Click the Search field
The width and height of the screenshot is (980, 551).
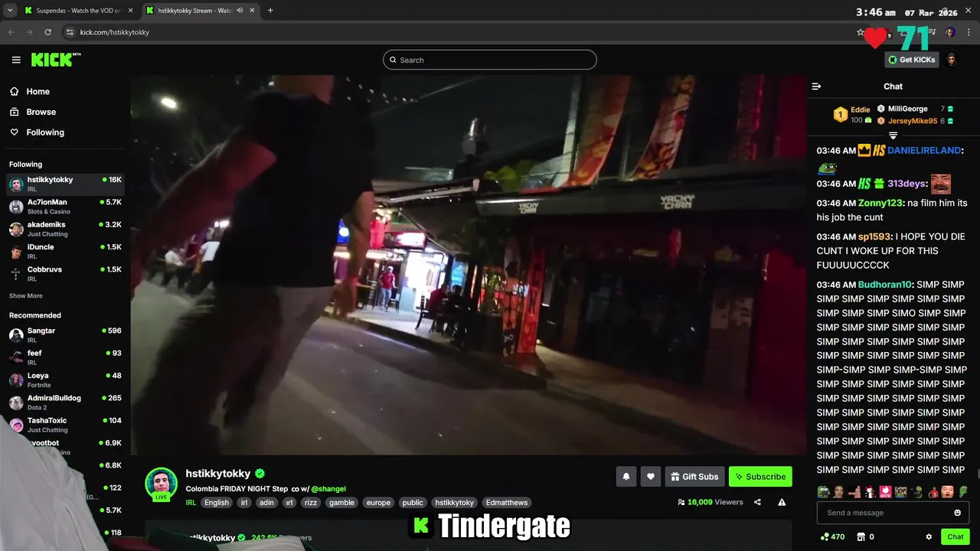[x=490, y=60]
